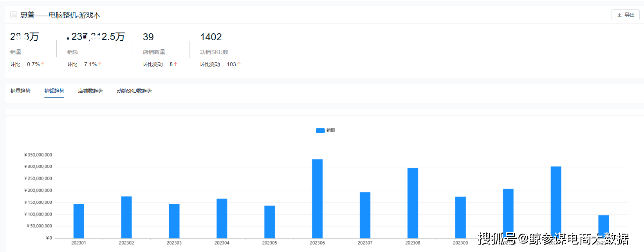The image size is (644, 252).
Task: Click the shop icon beside 惠普 title
Action: [14, 15]
